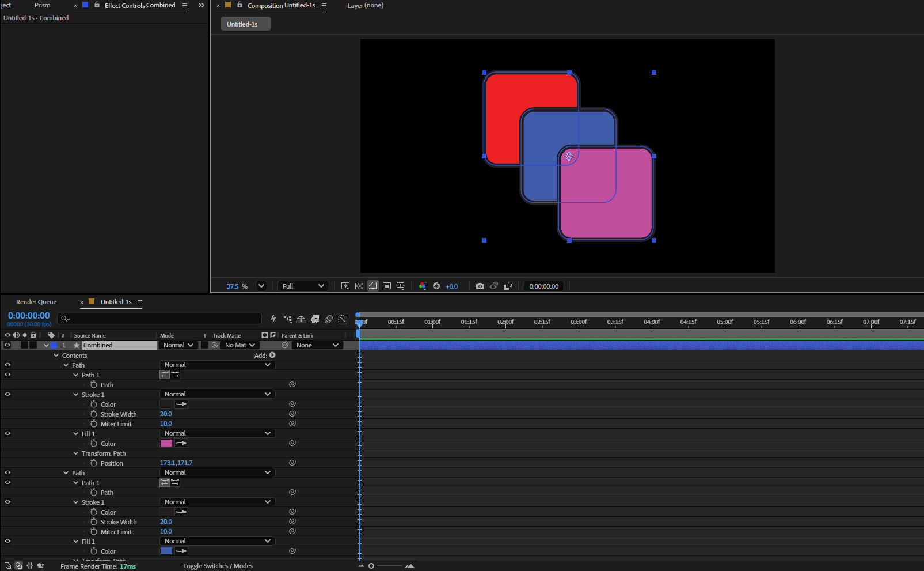Switch to the Layer (none) tab

(x=366, y=5)
